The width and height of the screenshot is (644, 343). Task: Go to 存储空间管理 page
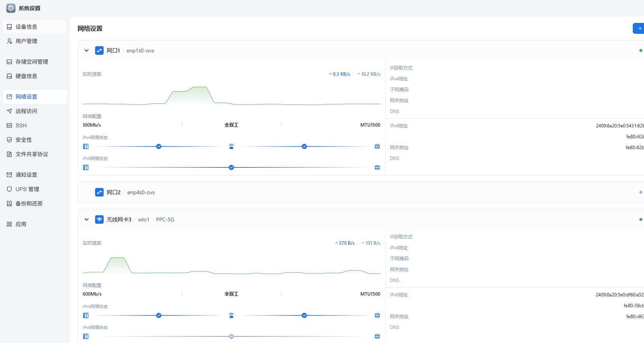click(x=35, y=62)
